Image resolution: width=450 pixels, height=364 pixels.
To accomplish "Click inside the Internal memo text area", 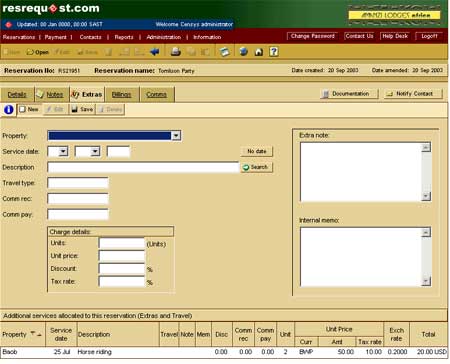I will [x=361, y=257].
